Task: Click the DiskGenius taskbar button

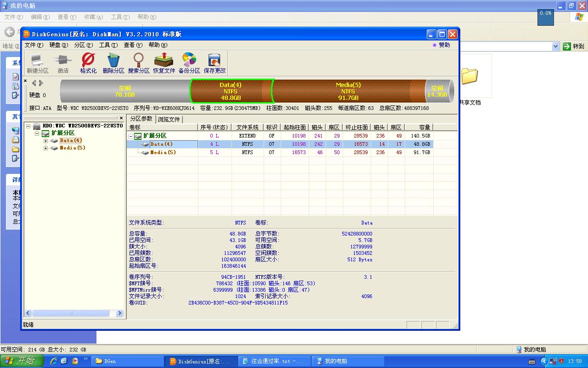Action: point(201,361)
